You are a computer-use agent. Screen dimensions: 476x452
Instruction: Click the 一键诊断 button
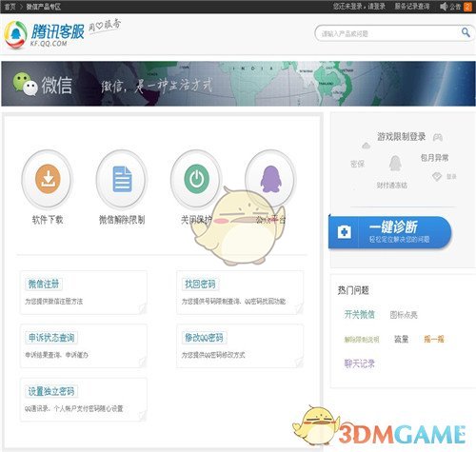(x=389, y=232)
